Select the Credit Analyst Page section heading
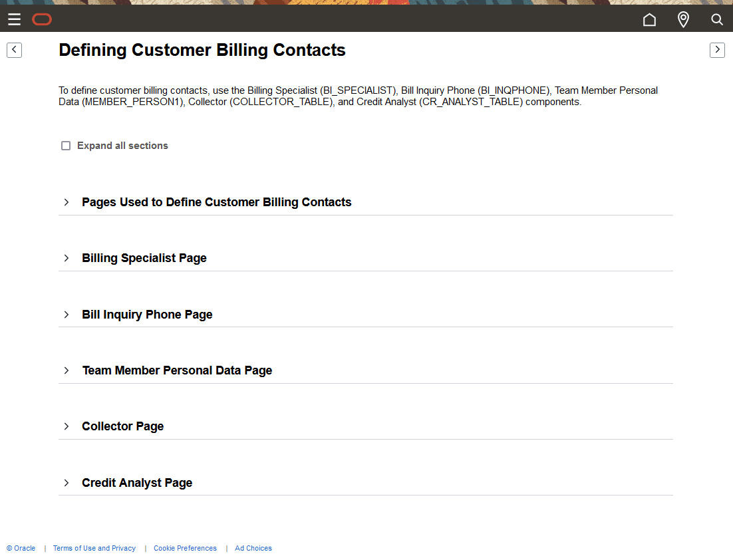Screen dimensions: 733x560 pyautogui.click(x=137, y=483)
